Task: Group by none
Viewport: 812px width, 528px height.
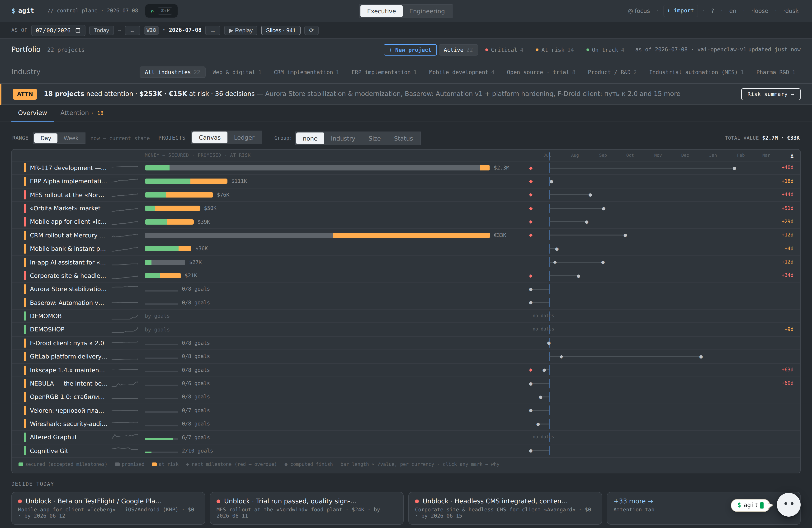Action: (x=310, y=138)
